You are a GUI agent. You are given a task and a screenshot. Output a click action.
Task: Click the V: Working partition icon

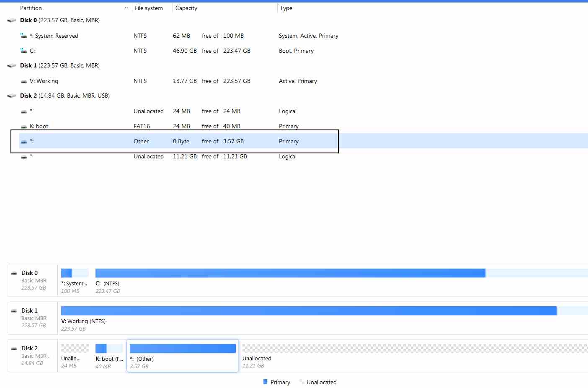pos(24,81)
